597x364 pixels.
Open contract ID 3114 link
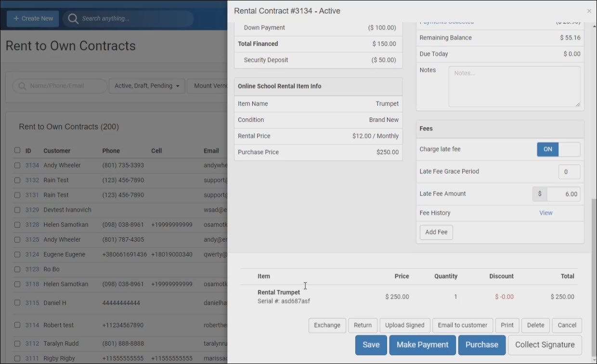[x=32, y=325]
